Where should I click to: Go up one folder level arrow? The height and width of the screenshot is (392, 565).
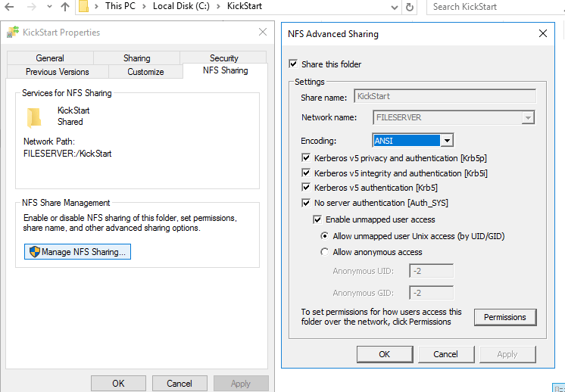point(65,7)
